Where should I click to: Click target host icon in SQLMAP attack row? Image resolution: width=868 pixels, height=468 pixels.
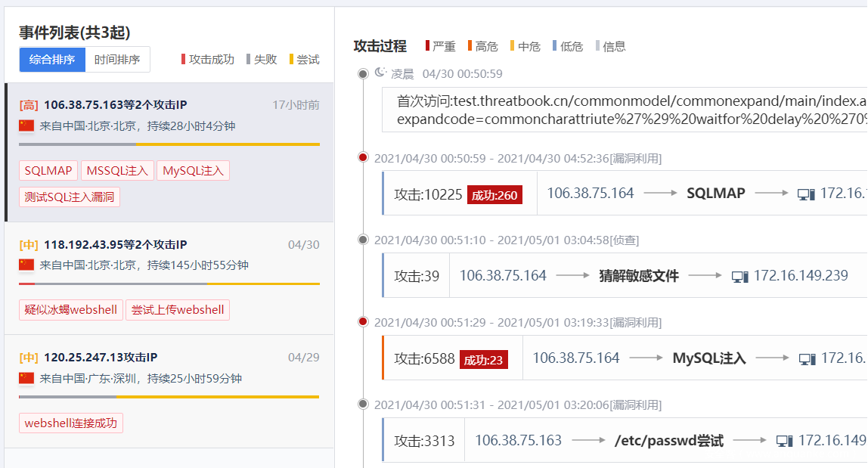(x=805, y=194)
